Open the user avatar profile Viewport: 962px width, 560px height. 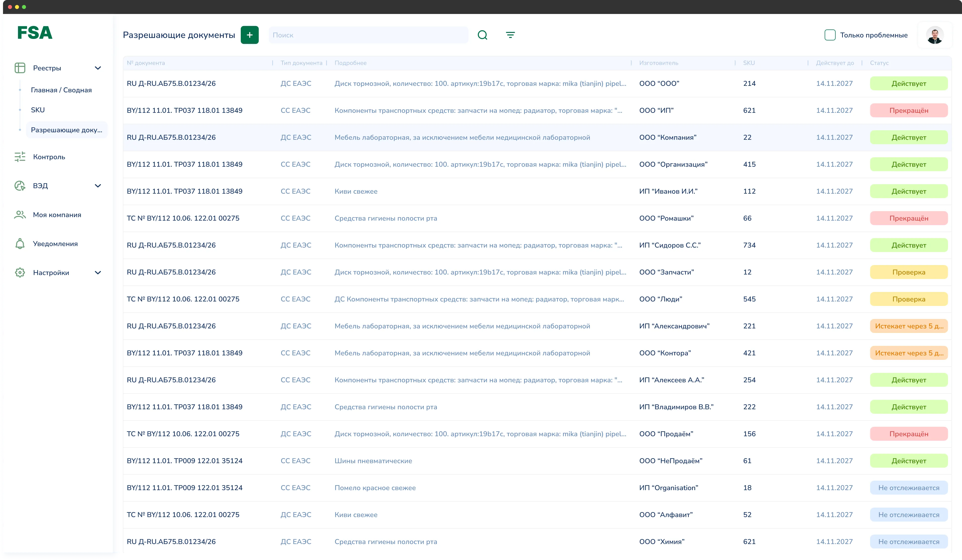point(935,35)
